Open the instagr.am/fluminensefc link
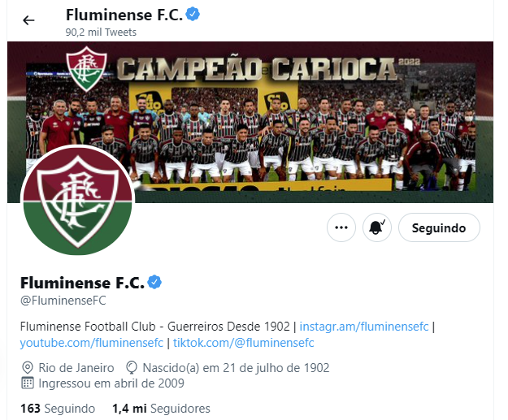The height and width of the screenshot is (420, 508). (364, 326)
